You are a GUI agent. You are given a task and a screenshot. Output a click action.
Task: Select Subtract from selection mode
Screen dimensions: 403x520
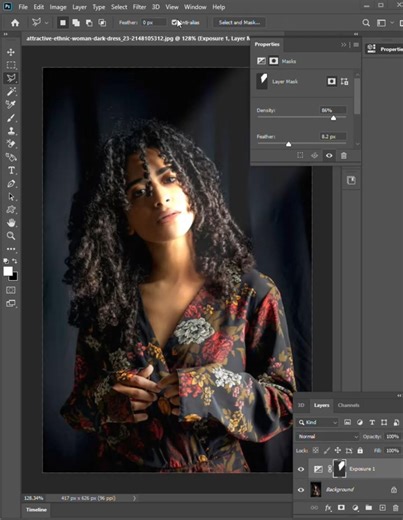click(x=89, y=23)
